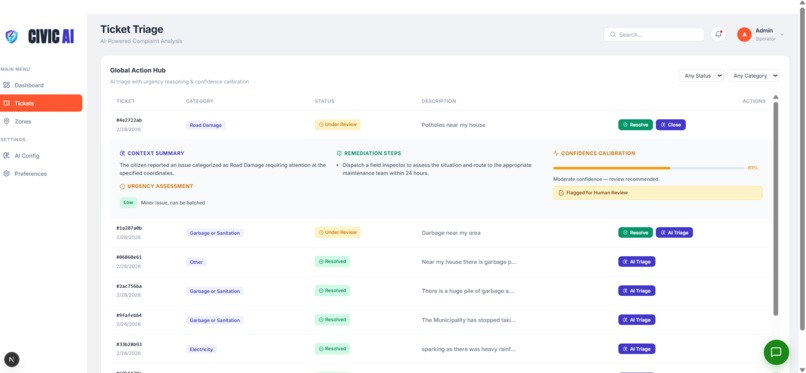
Task: Run AI Triage on ticket #06868e61
Action: tap(636, 262)
